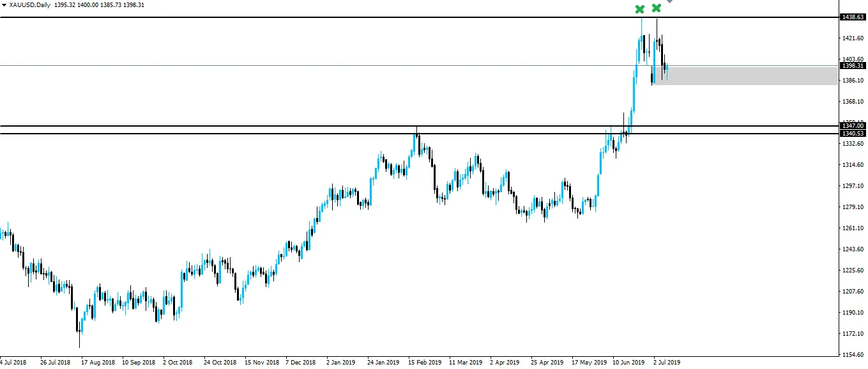Click the 1314.60 price scale value
Image resolution: width=868 pixels, height=369 pixels.
(x=853, y=165)
